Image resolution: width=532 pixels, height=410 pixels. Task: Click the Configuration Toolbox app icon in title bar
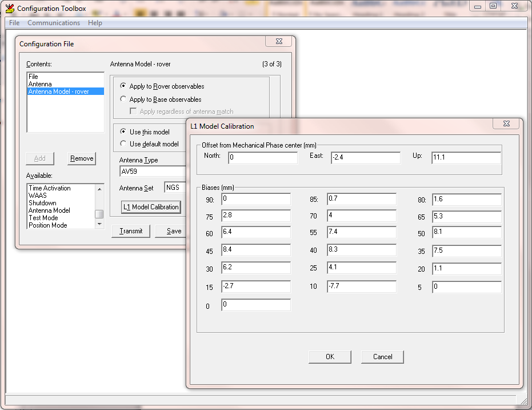point(9,8)
